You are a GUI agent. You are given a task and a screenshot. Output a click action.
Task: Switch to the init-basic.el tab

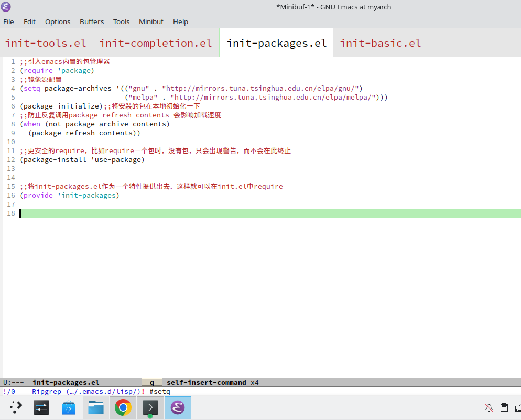click(x=381, y=43)
